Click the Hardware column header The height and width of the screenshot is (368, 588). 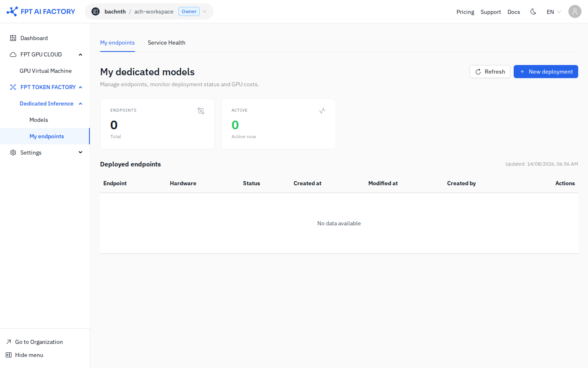tap(183, 183)
